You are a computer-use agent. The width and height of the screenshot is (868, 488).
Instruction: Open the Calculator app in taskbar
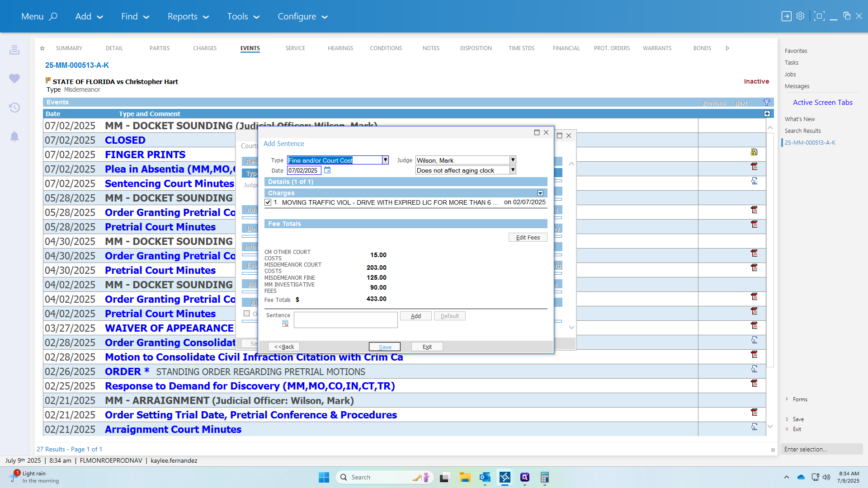tap(545, 477)
